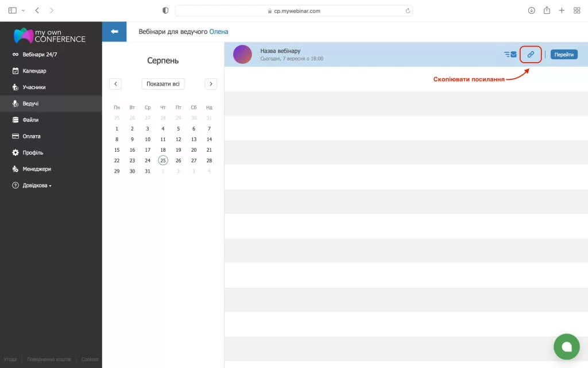Select date 25 in the calendar
This screenshot has width=588, height=368.
(163, 160)
